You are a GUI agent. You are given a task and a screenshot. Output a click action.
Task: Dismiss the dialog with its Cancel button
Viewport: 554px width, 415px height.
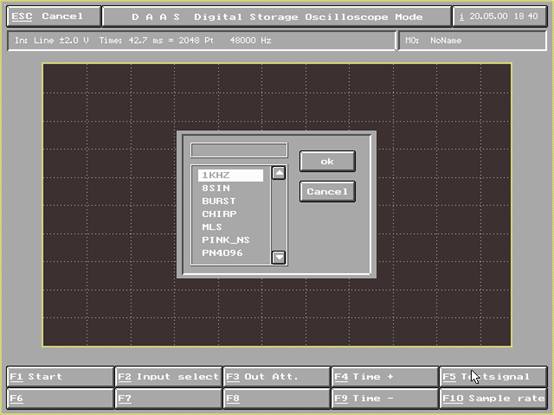[327, 191]
